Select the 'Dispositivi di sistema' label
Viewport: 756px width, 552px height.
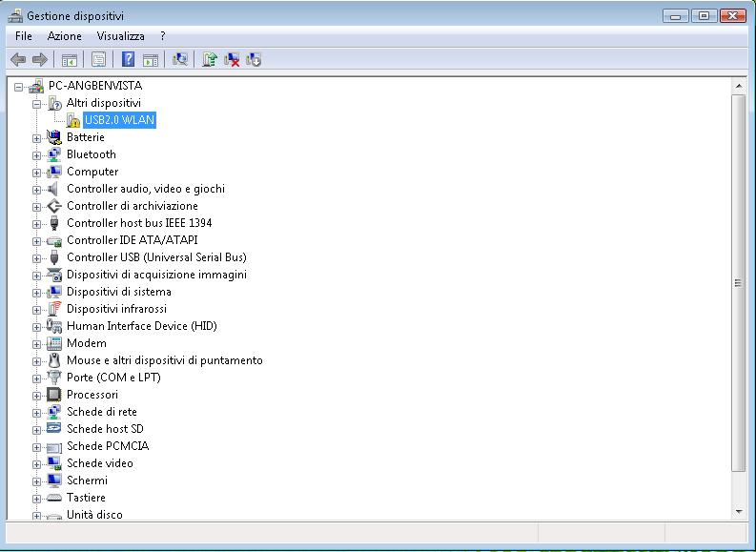click(119, 292)
